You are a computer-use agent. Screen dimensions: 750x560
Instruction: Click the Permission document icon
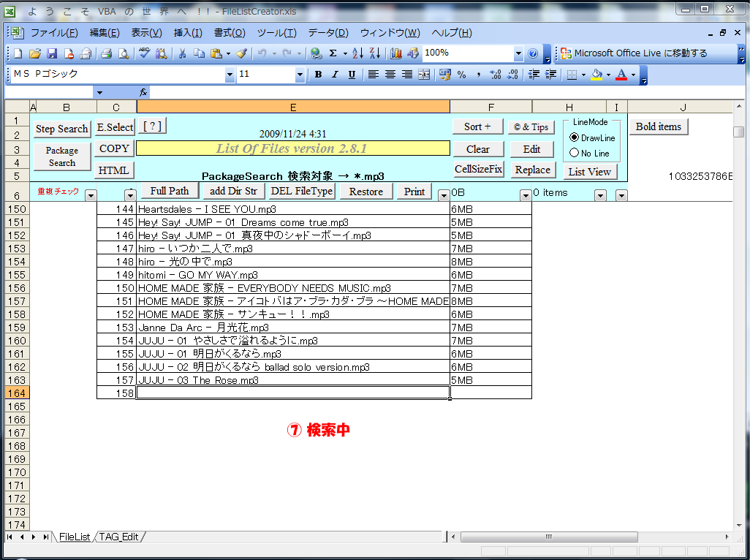click(69, 53)
